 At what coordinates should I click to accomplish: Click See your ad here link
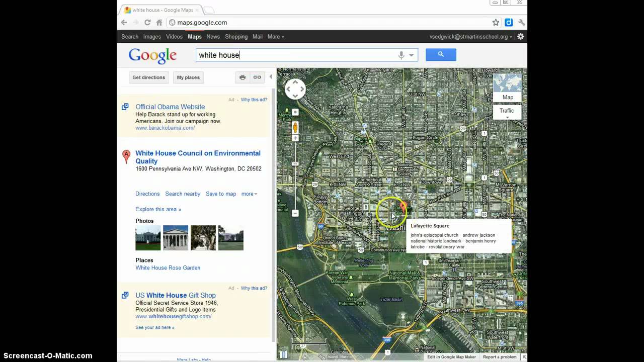[155, 327]
